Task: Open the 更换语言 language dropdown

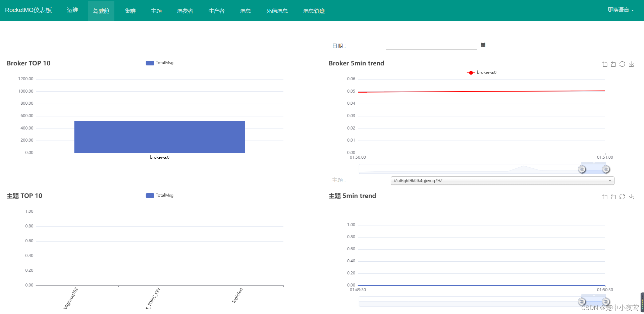Action: pos(620,10)
